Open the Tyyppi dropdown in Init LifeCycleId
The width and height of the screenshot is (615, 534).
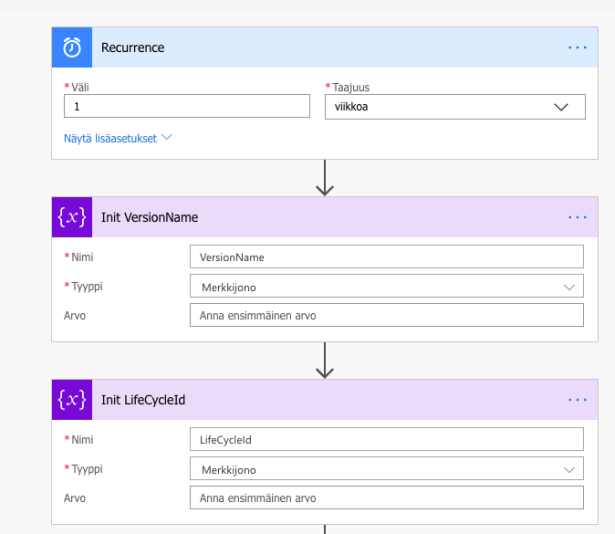click(386, 469)
